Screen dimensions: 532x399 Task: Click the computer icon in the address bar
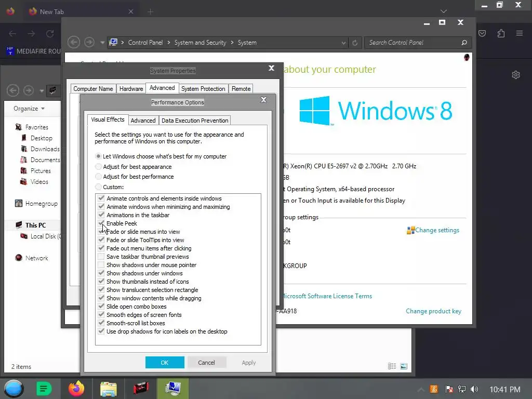113,43
